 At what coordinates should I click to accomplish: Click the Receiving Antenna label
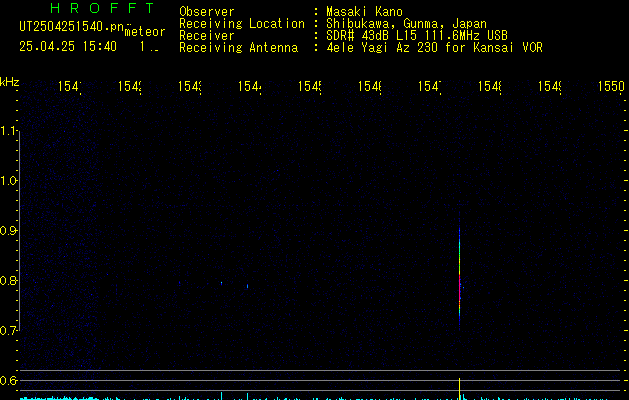click(x=239, y=48)
